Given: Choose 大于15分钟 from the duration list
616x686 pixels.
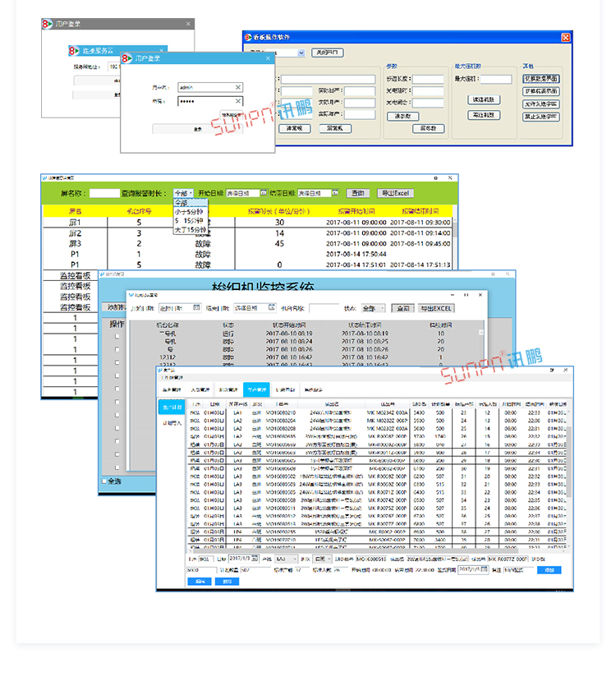Looking at the screenshot, I should [188, 230].
